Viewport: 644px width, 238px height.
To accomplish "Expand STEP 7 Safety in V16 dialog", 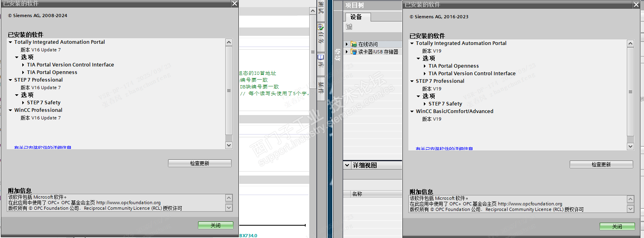I will [23, 103].
